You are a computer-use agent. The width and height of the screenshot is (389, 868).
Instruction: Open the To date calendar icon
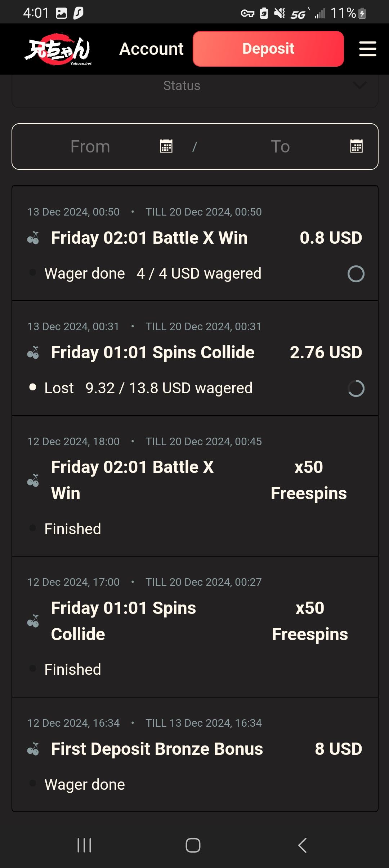tap(356, 146)
